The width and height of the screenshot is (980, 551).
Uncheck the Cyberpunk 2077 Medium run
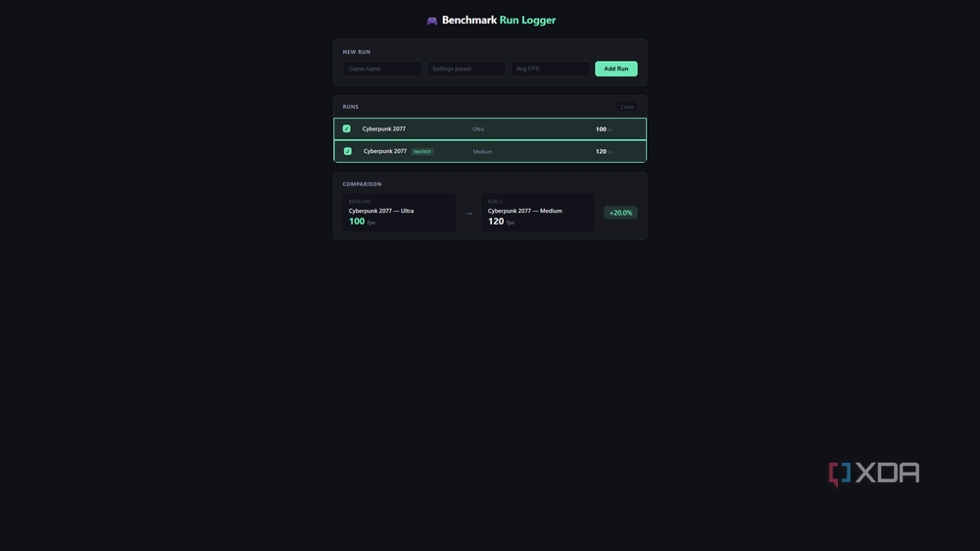[348, 151]
